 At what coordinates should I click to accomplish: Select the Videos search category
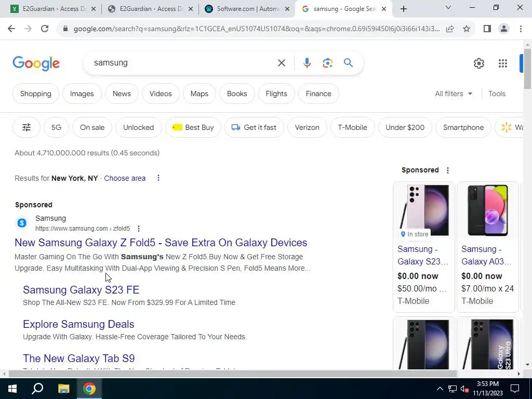[161, 94]
